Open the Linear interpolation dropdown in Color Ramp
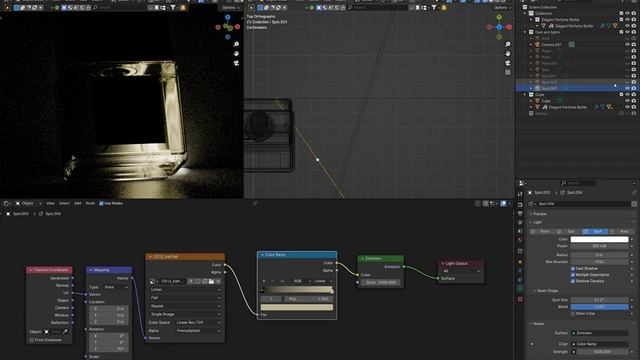Viewport: 640px width, 360px height. 322,281
